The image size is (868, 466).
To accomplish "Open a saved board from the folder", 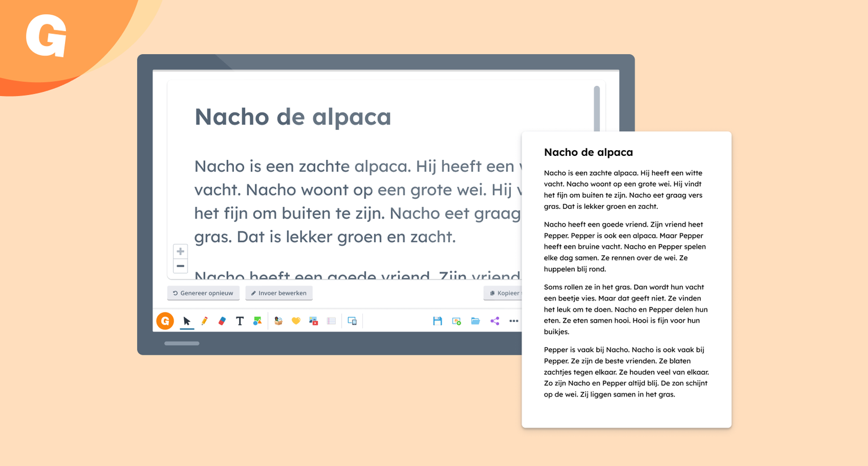I will pos(475,321).
